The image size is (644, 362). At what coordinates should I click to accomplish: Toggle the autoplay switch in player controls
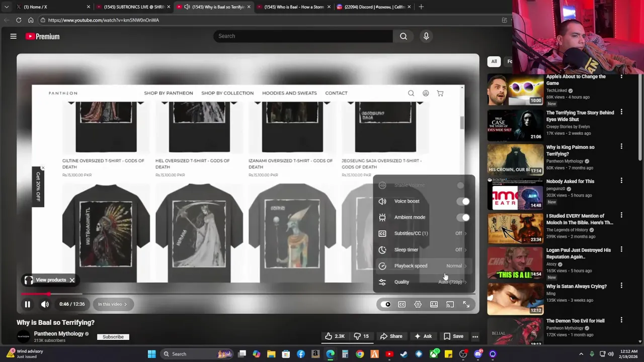(386, 304)
